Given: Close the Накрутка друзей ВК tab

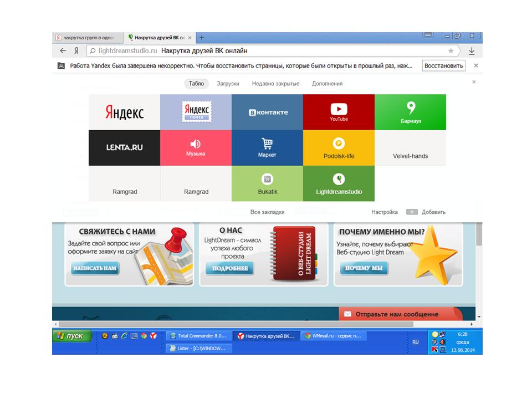Looking at the screenshot, I should tap(190, 38).
